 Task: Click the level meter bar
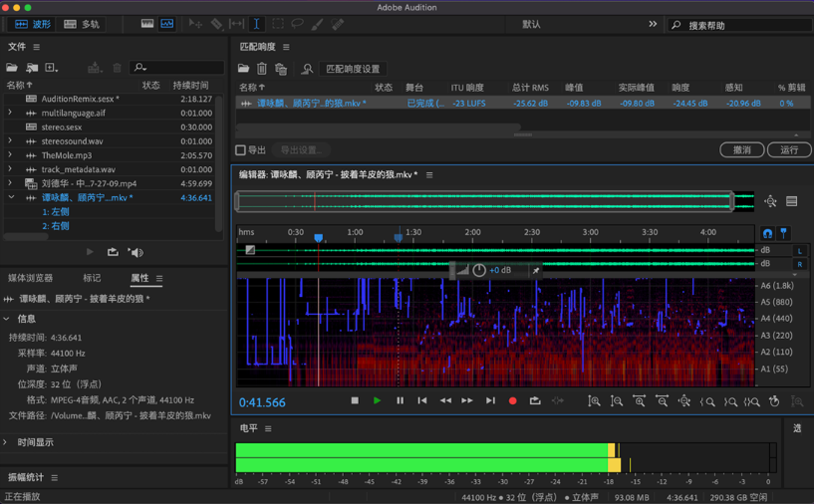click(506, 457)
